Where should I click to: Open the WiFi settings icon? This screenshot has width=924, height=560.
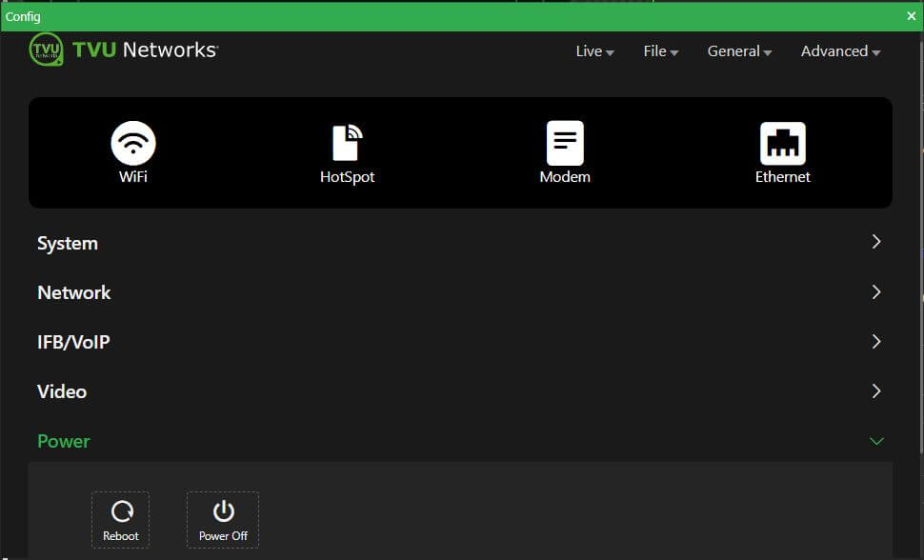click(133, 143)
